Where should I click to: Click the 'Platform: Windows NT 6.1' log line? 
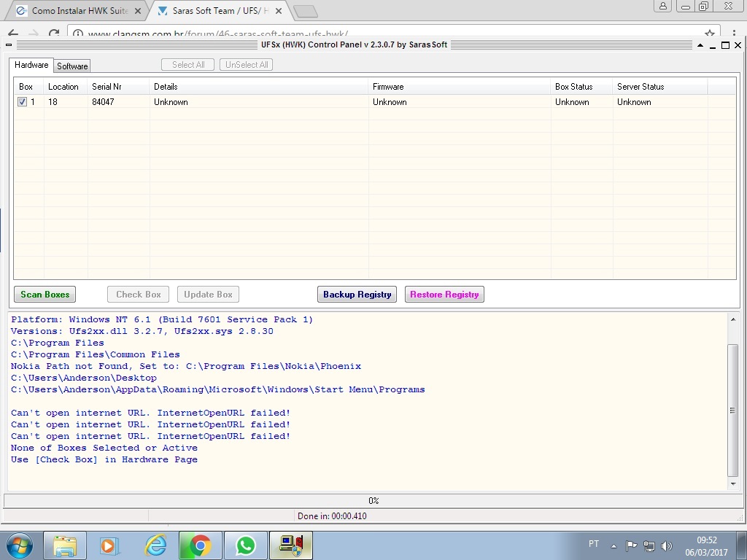pyautogui.click(x=162, y=319)
